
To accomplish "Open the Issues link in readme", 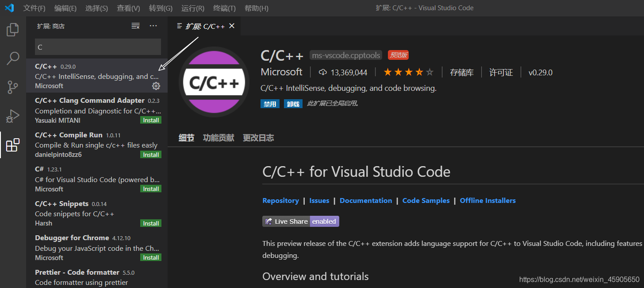I will tap(319, 200).
